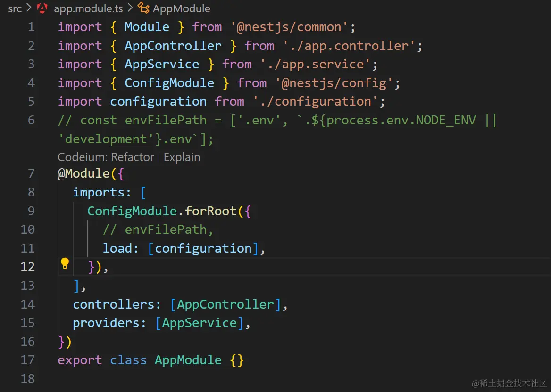Click the Angular file icon in breadcrumb

(x=42, y=8)
